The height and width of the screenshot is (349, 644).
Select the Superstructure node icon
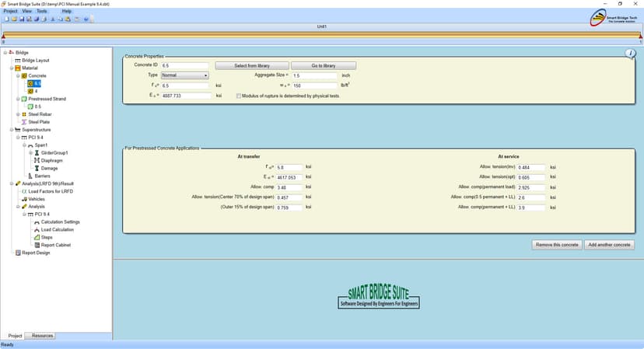(x=18, y=130)
